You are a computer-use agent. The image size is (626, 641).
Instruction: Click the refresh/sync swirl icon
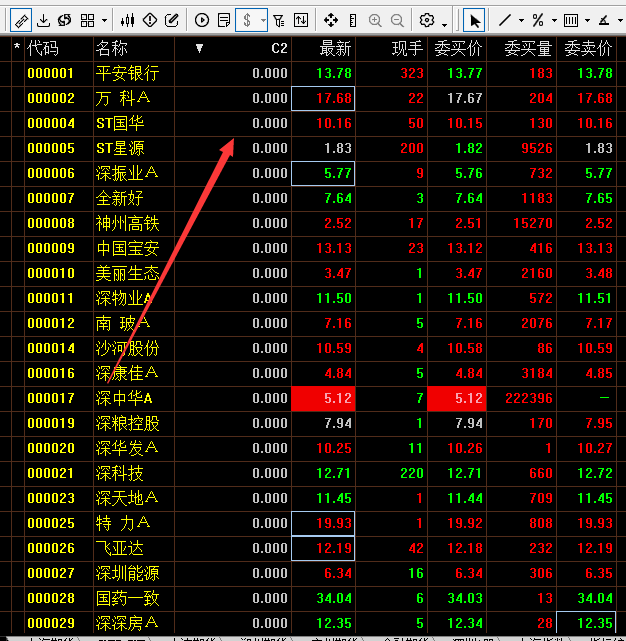tap(64, 20)
